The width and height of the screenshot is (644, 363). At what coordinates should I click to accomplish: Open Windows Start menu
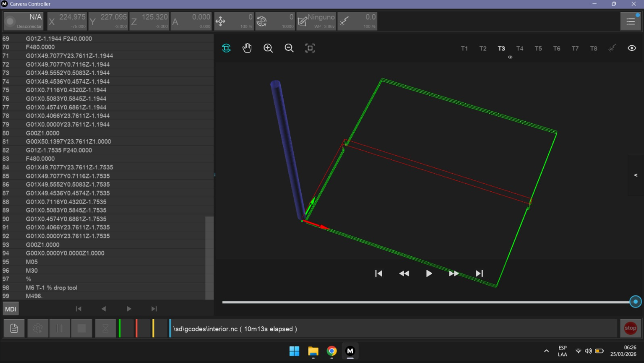(x=295, y=351)
